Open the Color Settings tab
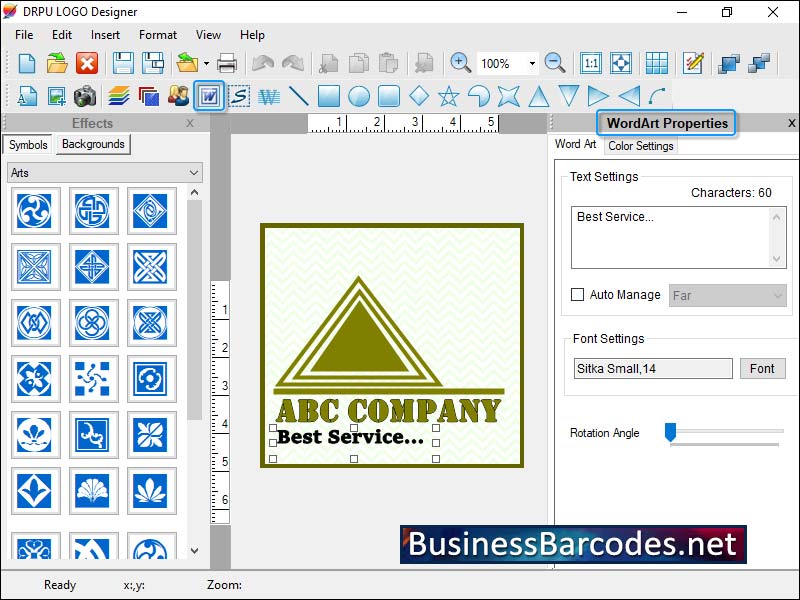 pyautogui.click(x=641, y=146)
